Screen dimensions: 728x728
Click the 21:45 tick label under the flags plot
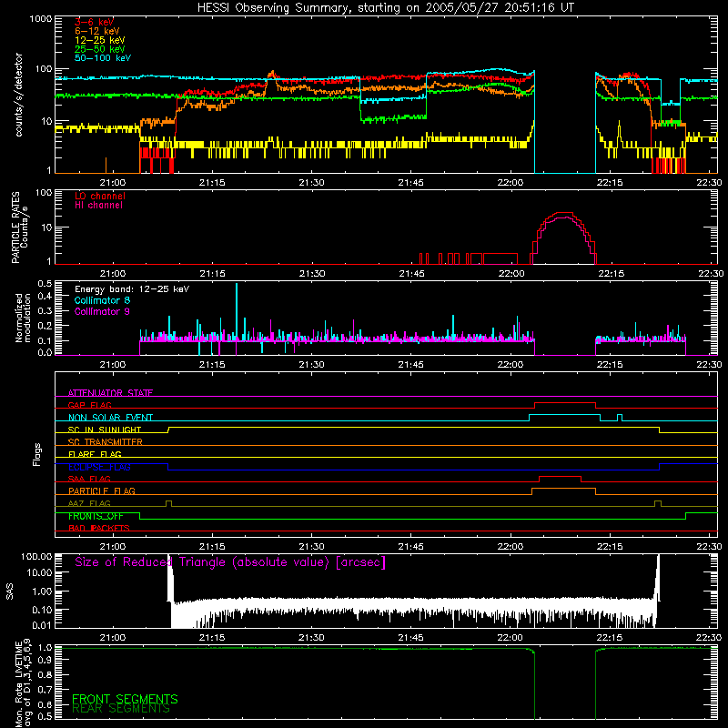click(x=411, y=547)
